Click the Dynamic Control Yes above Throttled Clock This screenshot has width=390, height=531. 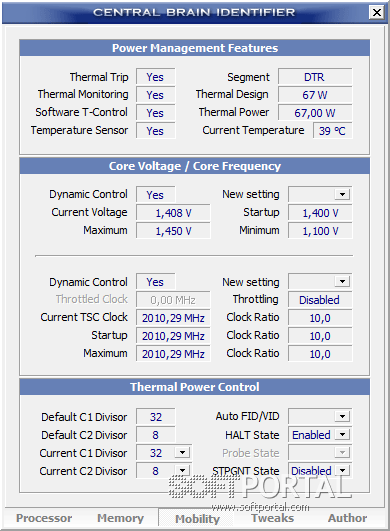pyautogui.click(x=155, y=282)
